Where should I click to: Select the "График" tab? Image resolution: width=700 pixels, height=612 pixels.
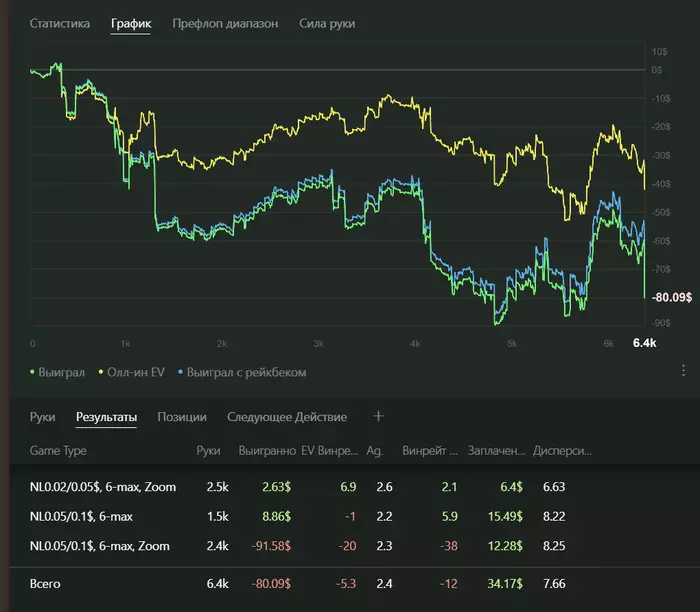coord(130,23)
